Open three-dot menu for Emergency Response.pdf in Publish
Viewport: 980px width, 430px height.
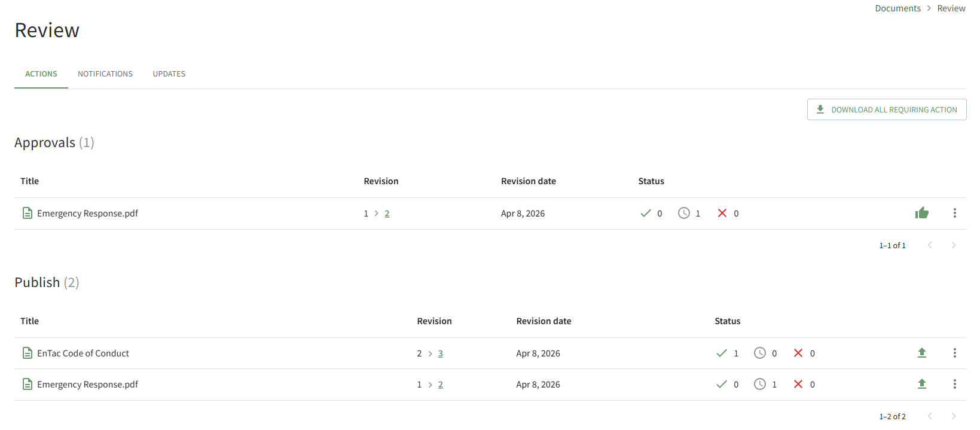coord(954,384)
